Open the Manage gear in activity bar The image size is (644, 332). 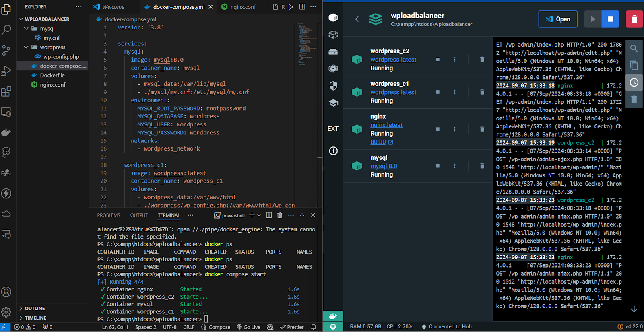(x=6, y=312)
